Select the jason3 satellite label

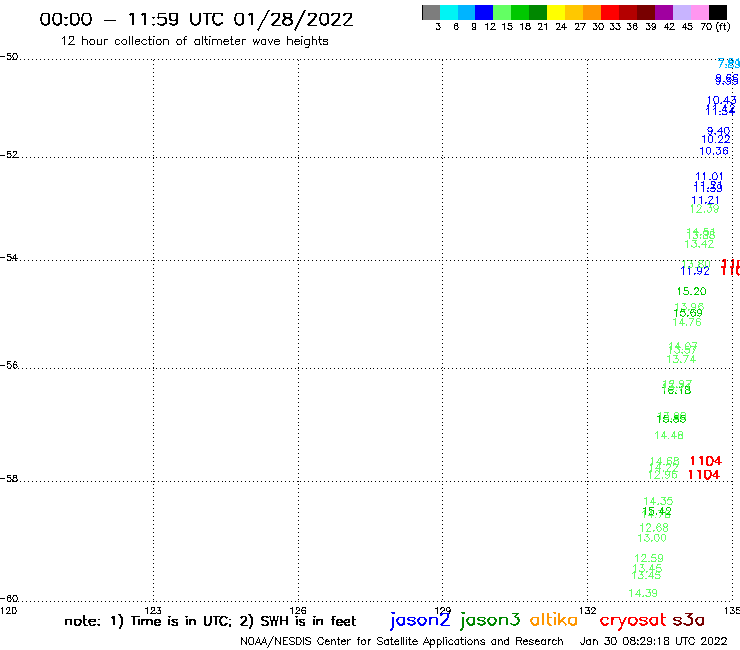490,620
